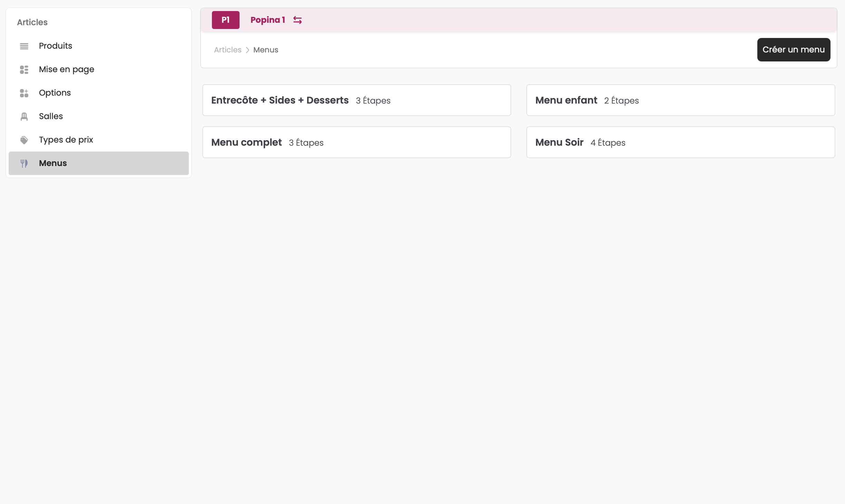The width and height of the screenshot is (845, 504).
Task: Click the swap arrows icon beside Popina 1
Action: (x=297, y=20)
